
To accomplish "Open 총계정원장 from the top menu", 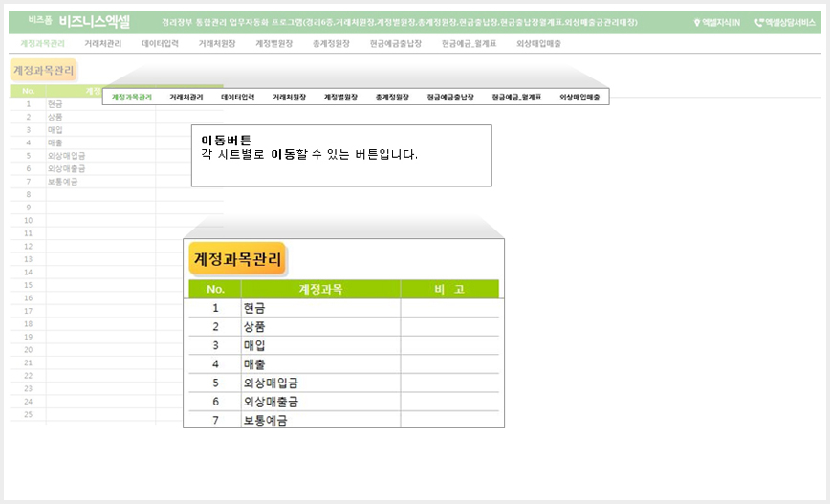I will [332, 43].
